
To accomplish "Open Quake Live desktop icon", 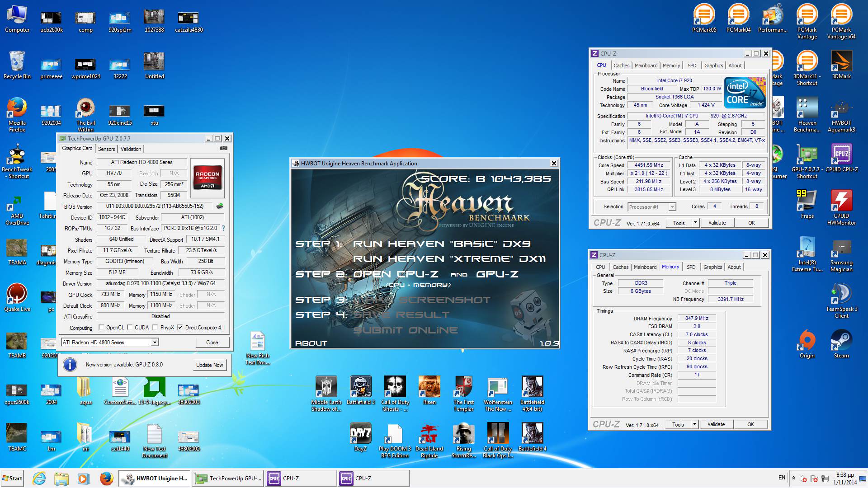I will click(x=17, y=297).
